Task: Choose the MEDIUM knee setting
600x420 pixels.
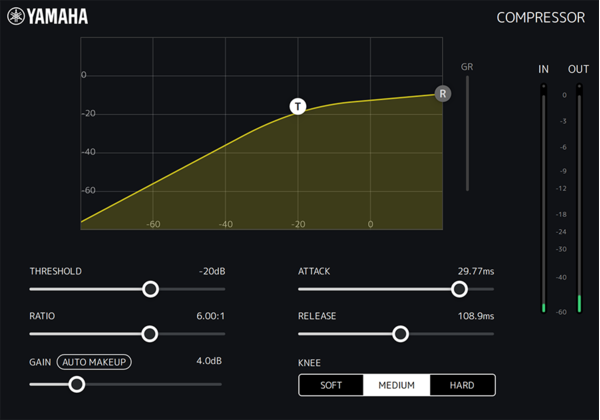Action: click(x=396, y=385)
